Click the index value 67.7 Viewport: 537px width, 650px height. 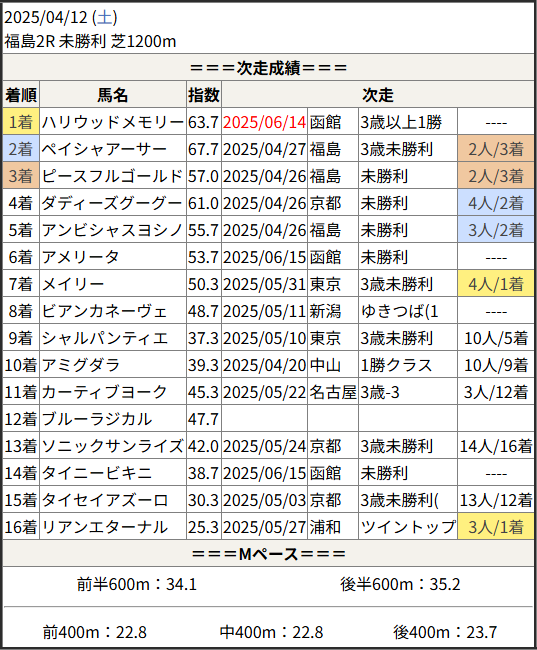pyautogui.click(x=203, y=149)
